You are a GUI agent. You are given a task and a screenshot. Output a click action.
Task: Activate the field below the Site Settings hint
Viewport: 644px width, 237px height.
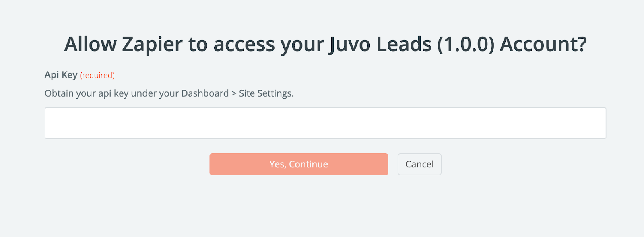coord(325,123)
